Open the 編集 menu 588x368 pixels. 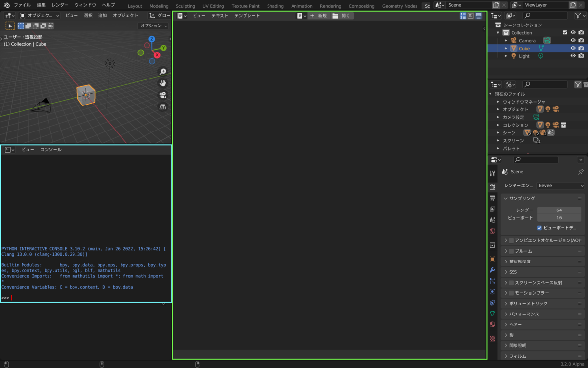(41, 5)
